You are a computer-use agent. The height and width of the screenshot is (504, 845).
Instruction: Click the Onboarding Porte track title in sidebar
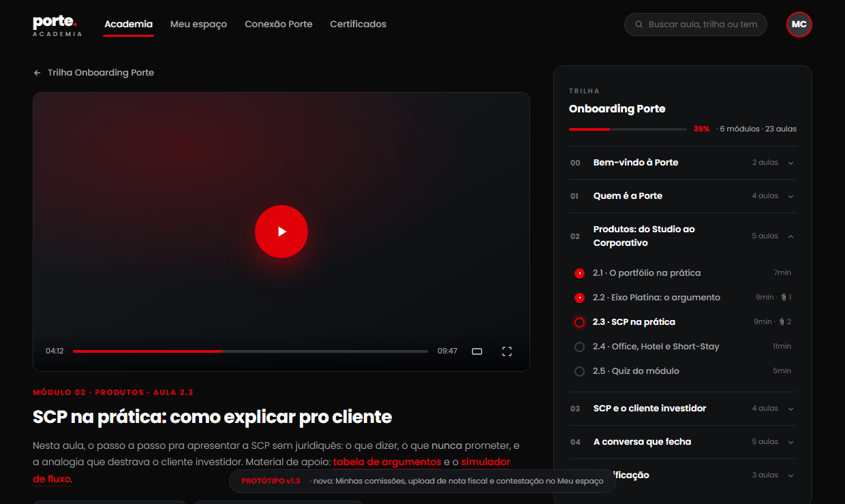(x=617, y=109)
